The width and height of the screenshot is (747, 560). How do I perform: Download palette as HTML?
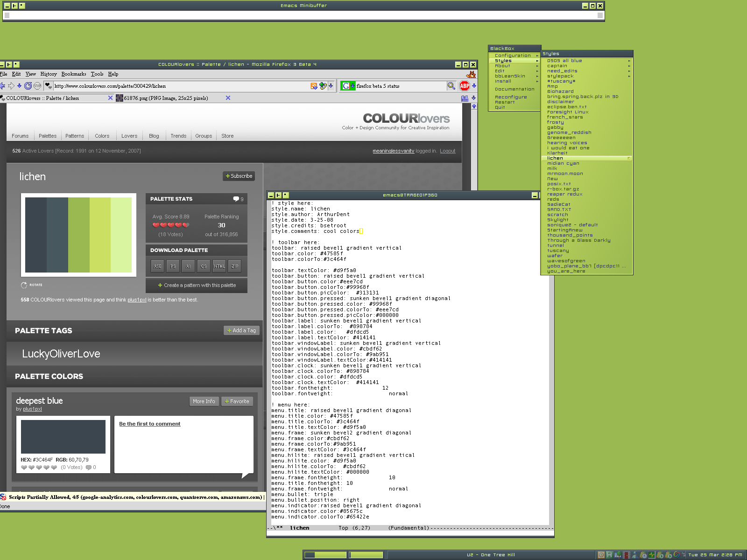219,266
